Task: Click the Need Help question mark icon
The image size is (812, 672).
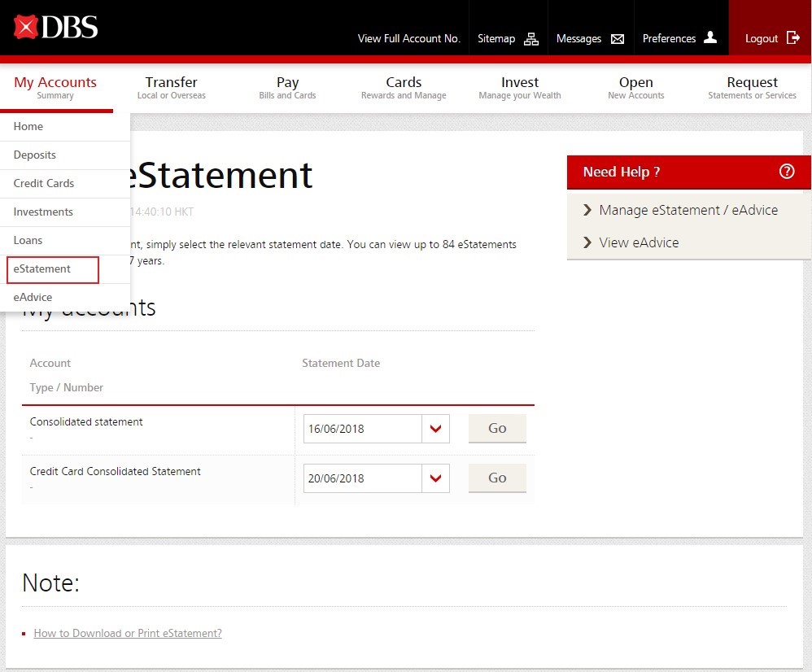Action: (786, 172)
